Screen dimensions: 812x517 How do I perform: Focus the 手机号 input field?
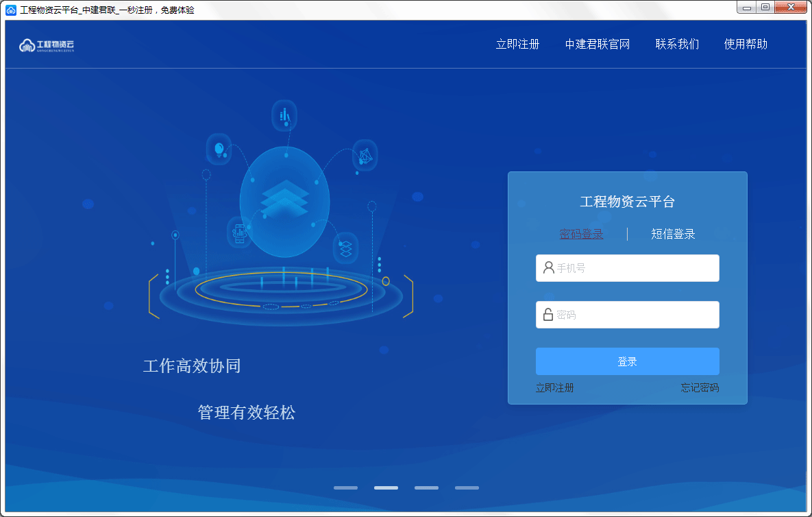click(x=627, y=268)
